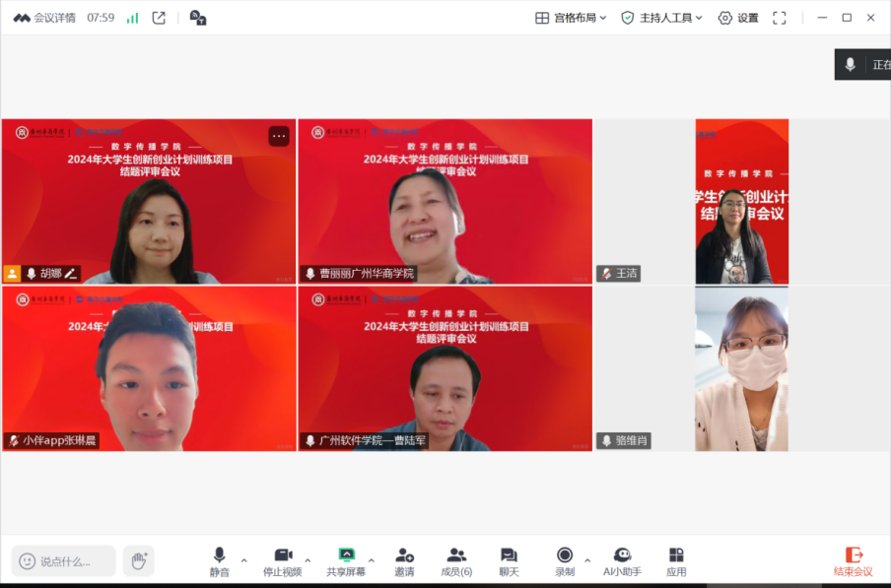891x588 pixels.
Task: Mute the microphone with 静音
Action: (219, 561)
